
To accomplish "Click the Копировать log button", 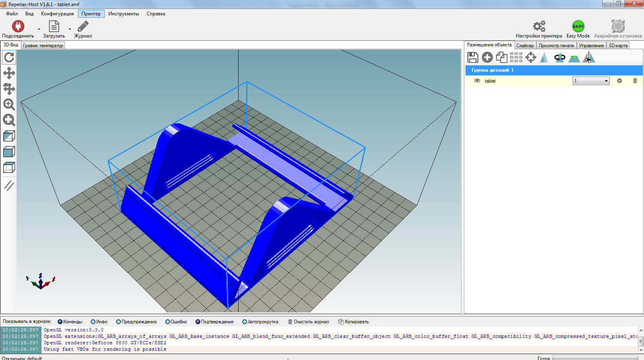I will click(353, 322).
